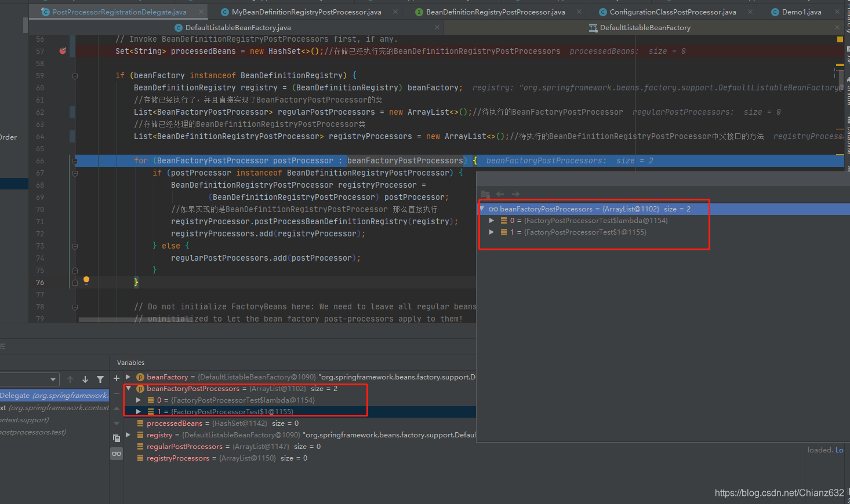
Task: Open BeanDefinitionRegistryPostProcessor.java tab
Action: [495, 12]
